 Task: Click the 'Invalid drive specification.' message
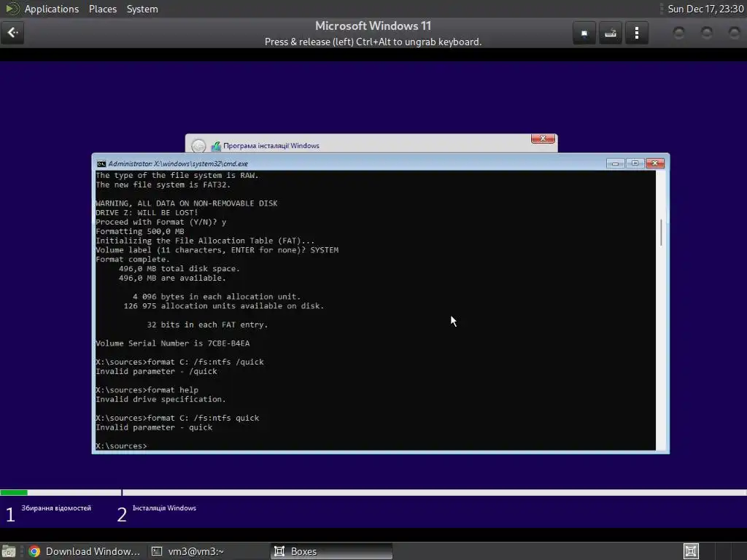(160, 399)
